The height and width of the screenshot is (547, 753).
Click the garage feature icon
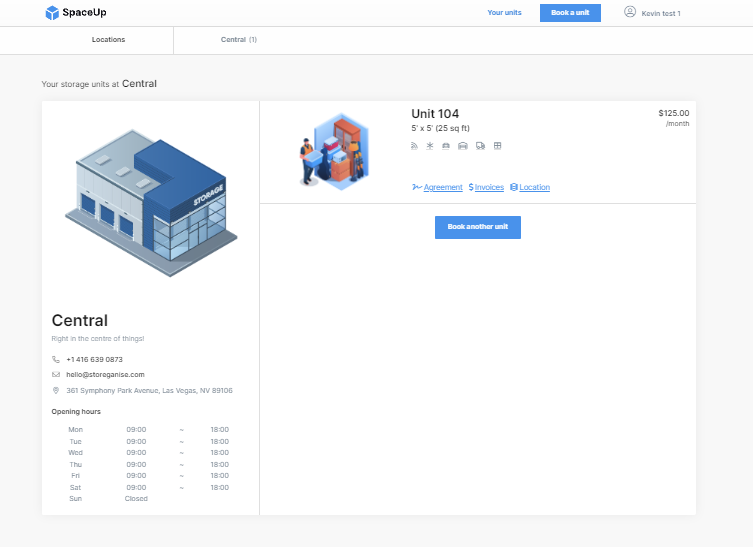pyautogui.click(x=463, y=146)
